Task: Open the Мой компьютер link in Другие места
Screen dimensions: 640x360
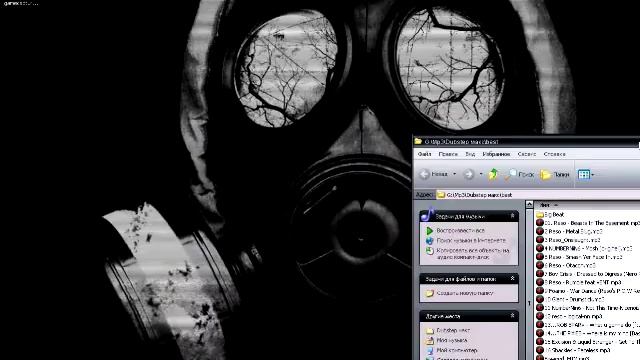Action: [457, 350]
